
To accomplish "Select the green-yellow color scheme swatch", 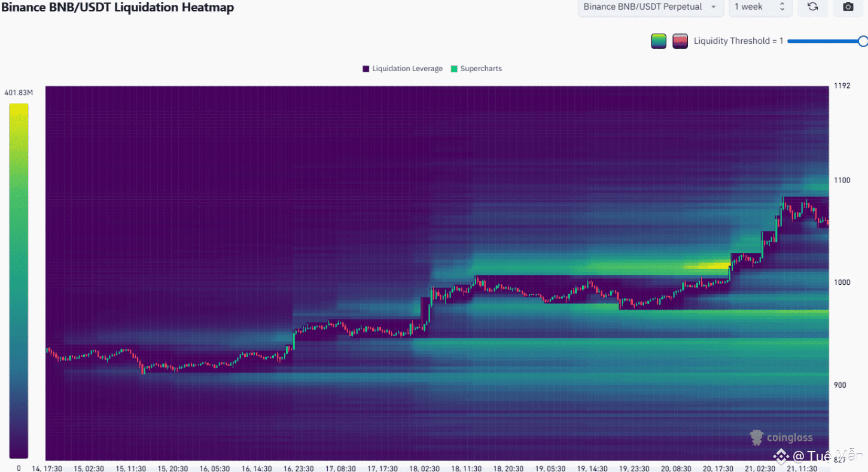I will coord(659,41).
